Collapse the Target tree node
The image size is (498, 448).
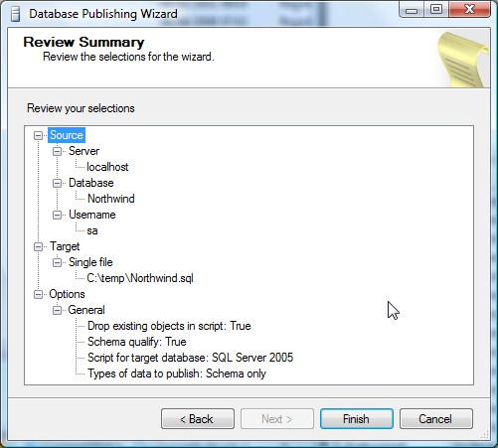tap(39, 246)
